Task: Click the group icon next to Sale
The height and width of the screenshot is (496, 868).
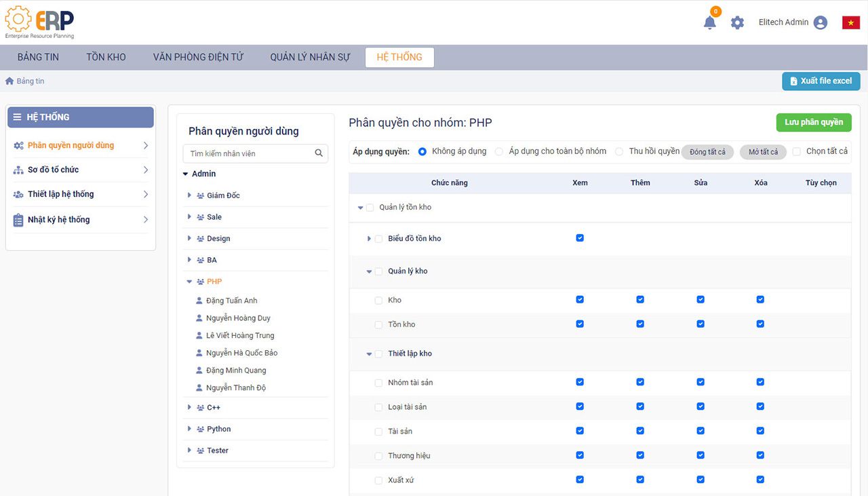Action: (x=200, y=217)
